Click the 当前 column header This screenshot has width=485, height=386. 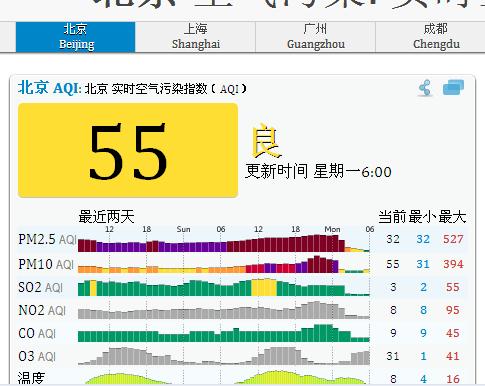392,217
